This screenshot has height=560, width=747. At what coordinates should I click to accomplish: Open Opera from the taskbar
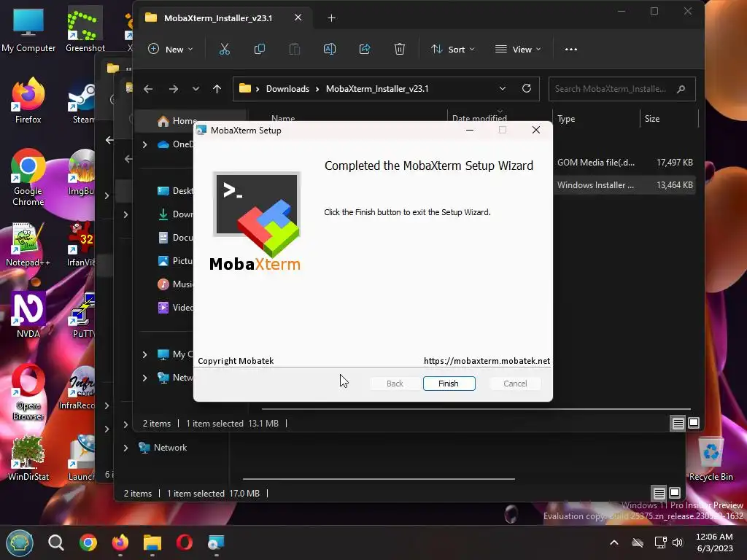tap(185, 542)
